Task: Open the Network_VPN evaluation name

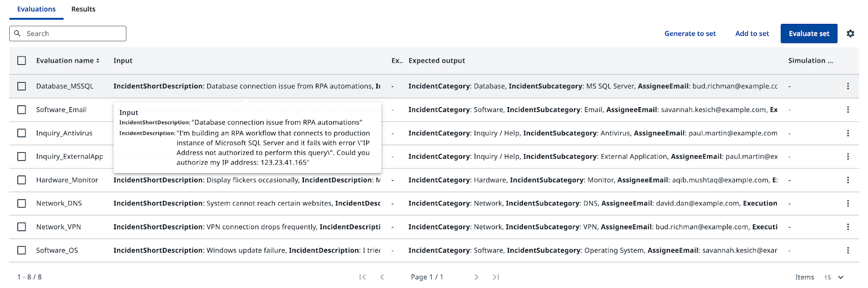Action: point(59,227)
